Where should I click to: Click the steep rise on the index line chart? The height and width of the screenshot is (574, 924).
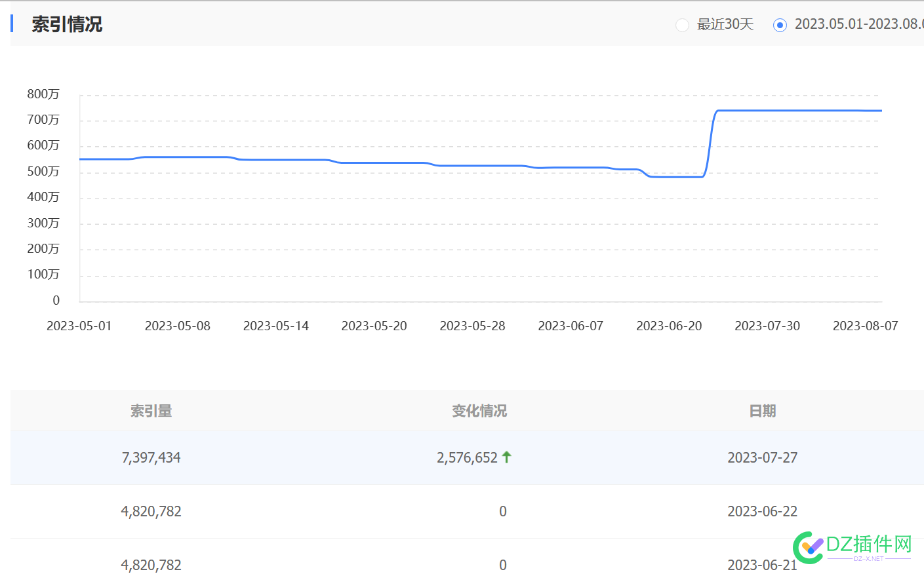click(710, 143)
